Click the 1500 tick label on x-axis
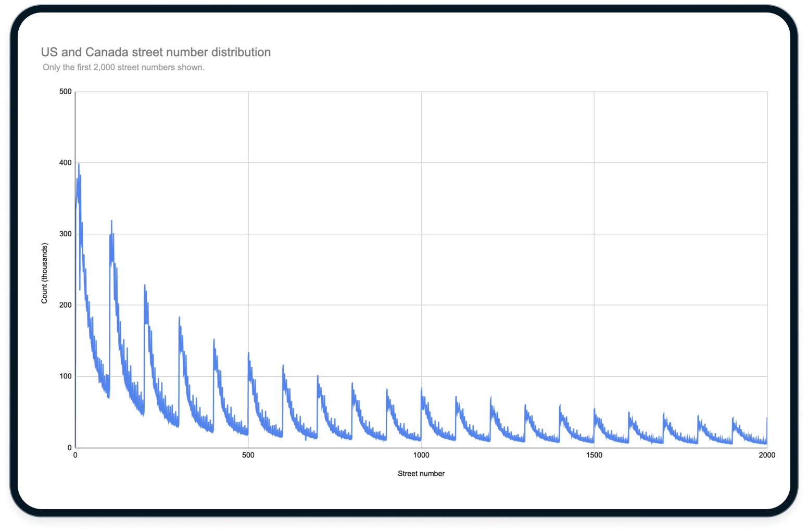808x532 pixels. [x=594, y=455]
